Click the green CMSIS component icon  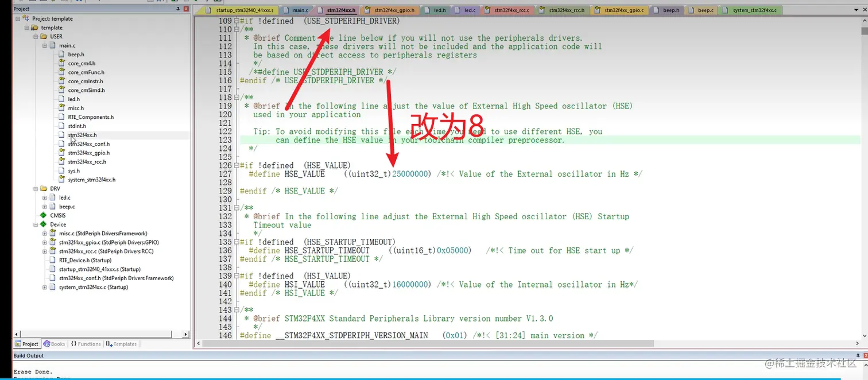44,215
